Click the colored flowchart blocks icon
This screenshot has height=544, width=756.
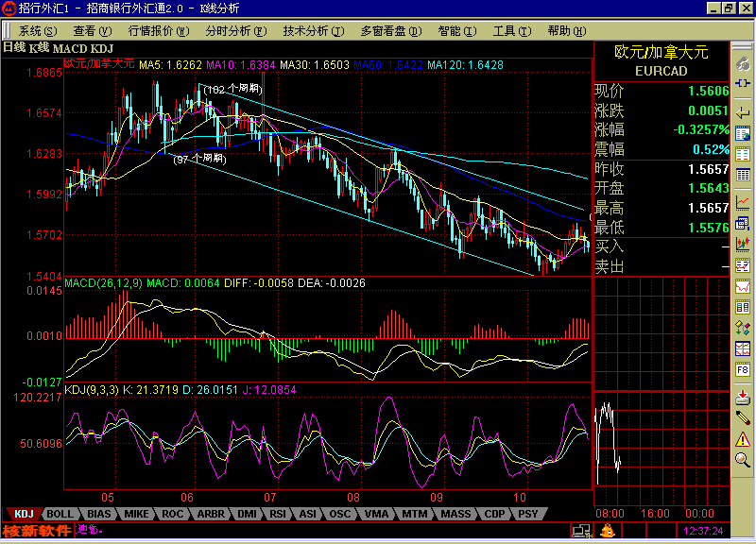pos(743,328)
